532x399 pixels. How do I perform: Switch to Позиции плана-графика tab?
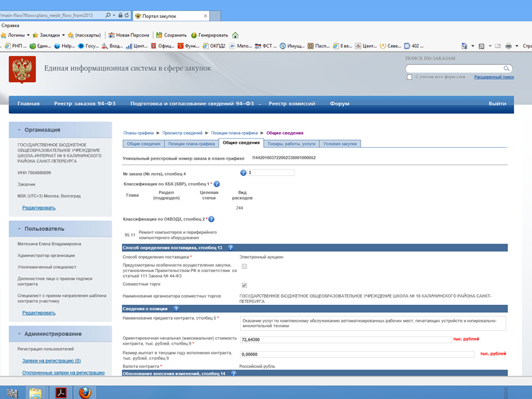tap(191, 144)
